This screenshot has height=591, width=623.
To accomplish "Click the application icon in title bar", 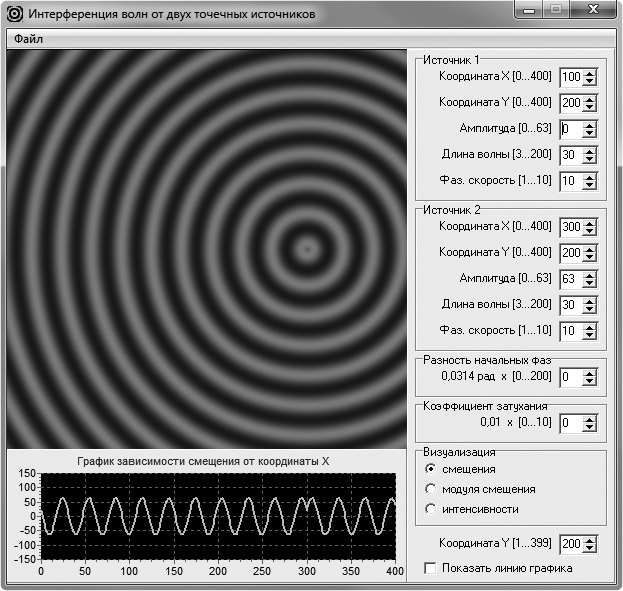I will coord(15,14).
